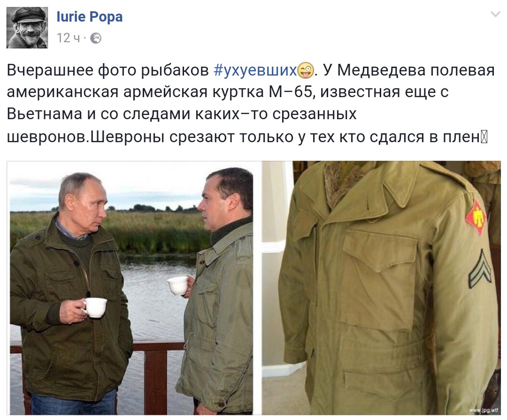This screenshot has height=420, width=507.
Task: Open the photo of two men with cups
Action: pyautogui.click(x=131, y=288)
